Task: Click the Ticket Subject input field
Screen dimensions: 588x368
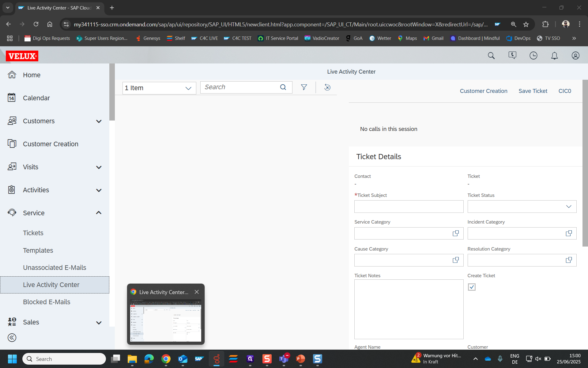Action: 409,207
